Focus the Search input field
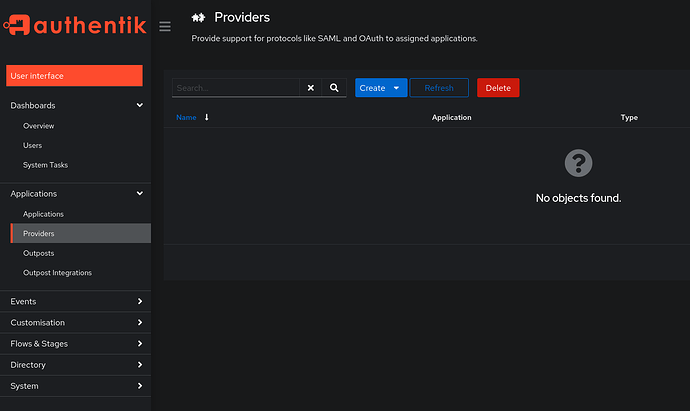 coord(235,88)
